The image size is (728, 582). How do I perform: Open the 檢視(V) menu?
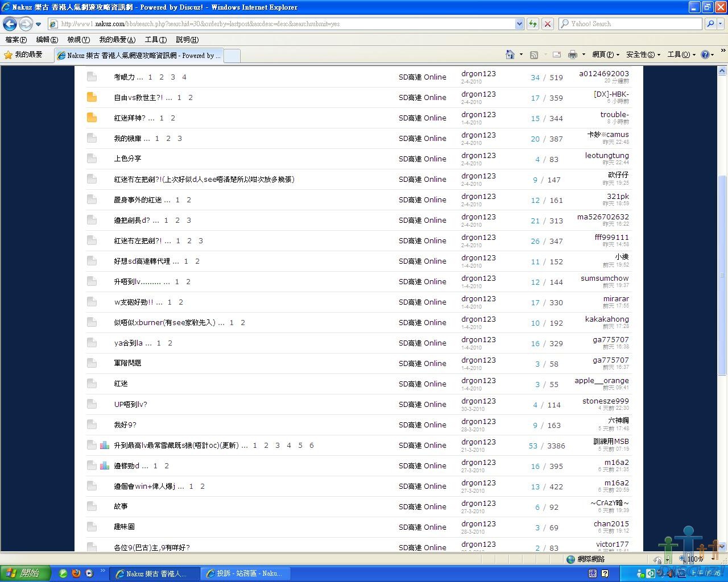point(78,40)
